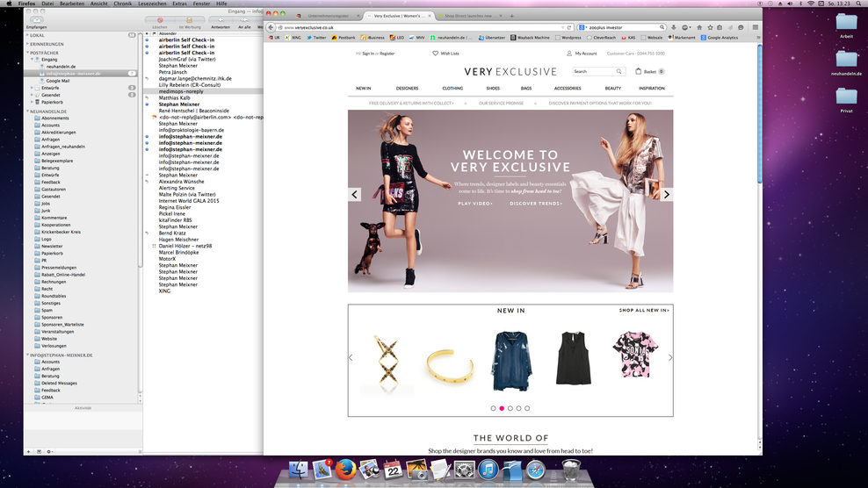Collapse Eingang mailbox tree
The width and height of the screenshot is (868, 488).
[x=33, y=59]
